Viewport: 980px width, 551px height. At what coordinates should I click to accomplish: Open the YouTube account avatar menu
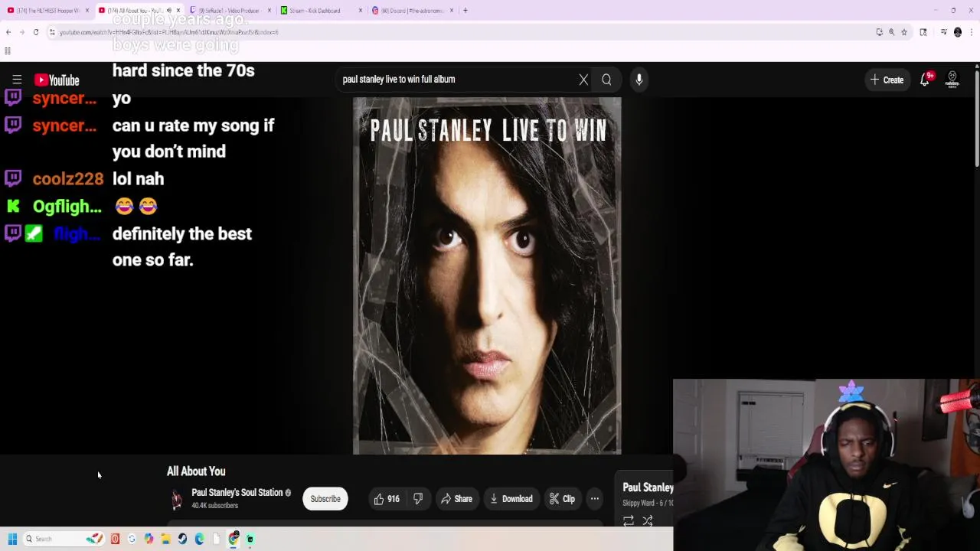(952, 80)
